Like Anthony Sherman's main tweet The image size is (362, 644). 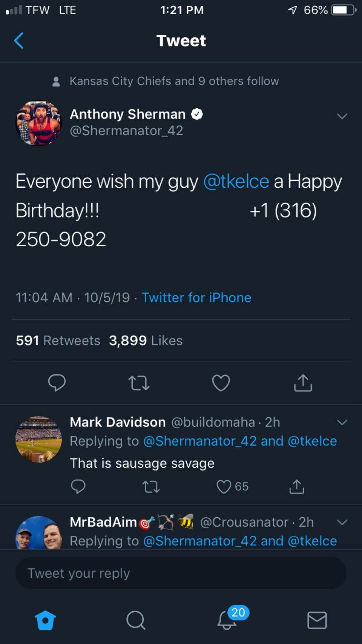221,383
